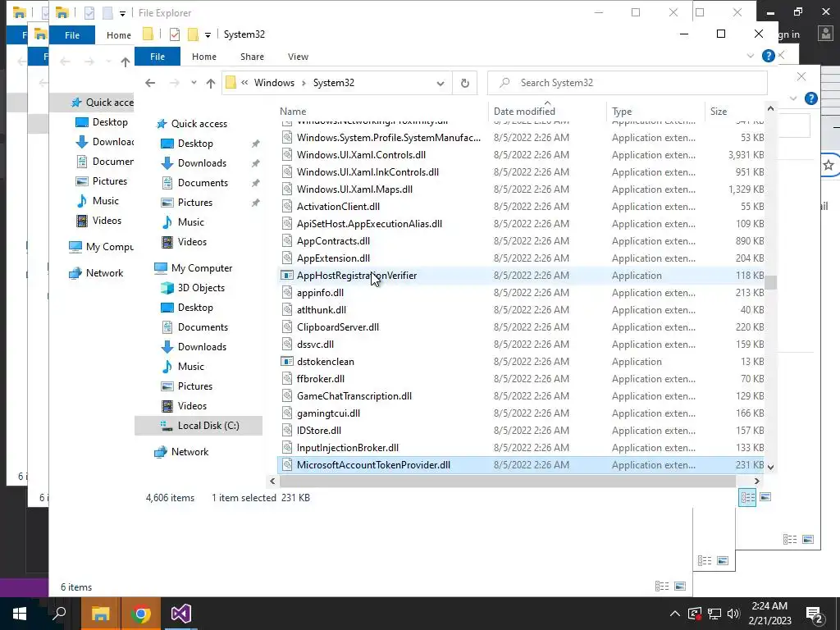Select Network in the System32 navigation pane
Viewport: 840px width, 630px height.
coord(189,452)
